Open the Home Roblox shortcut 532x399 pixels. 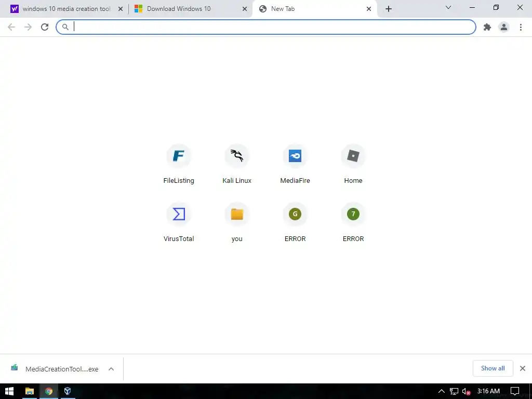pyautogui.click(x=353, y=164)
